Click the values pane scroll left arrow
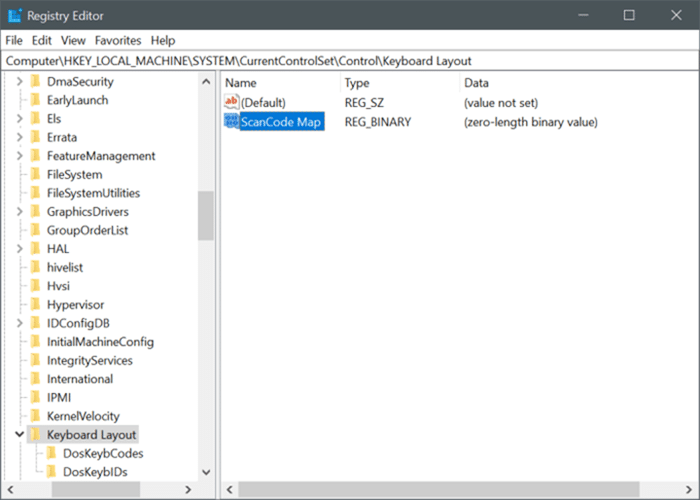The width and height of the screenshot is (700, 500). point(229,490)
